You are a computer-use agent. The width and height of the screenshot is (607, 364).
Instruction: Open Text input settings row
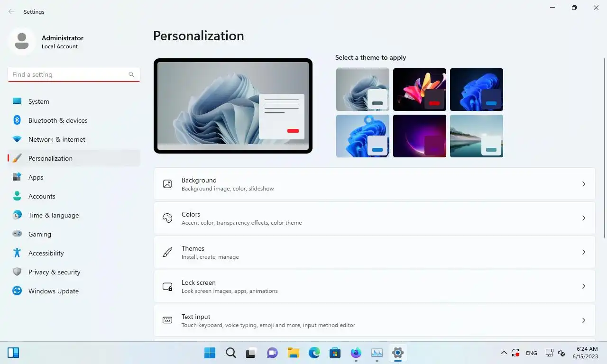pos(375,320)
